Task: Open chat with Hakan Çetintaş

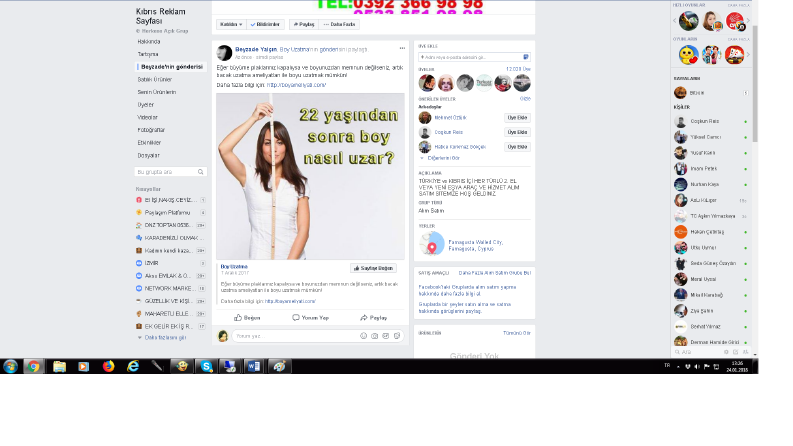Action: [711, 232]
